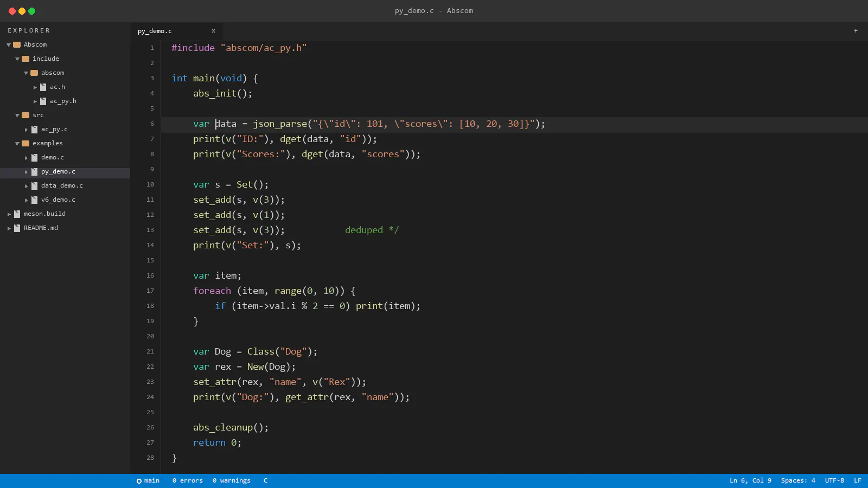The image size is (868, 488).
Task: Click the #include directive on line 1
Action: coord(193,48)
